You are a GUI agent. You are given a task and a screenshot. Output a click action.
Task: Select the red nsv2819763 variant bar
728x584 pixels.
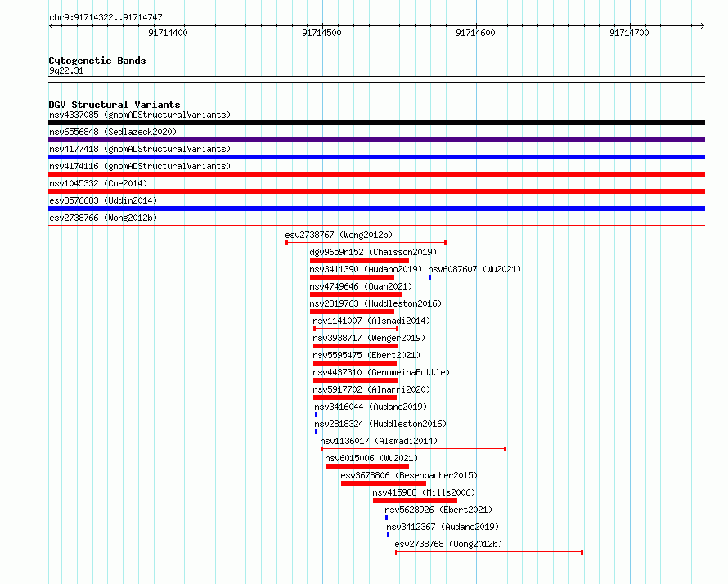pos(352,312)
